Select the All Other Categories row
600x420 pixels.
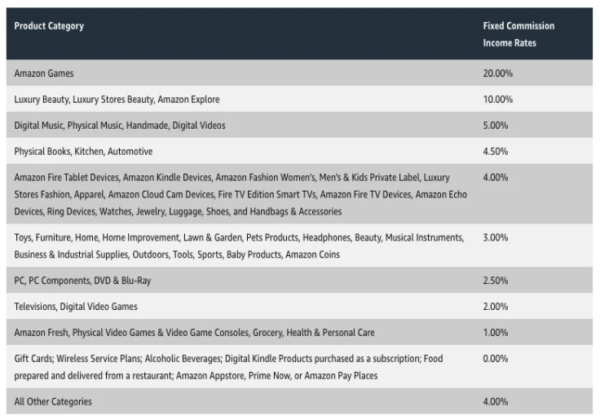pyautogui.click(x=55, y=401)
